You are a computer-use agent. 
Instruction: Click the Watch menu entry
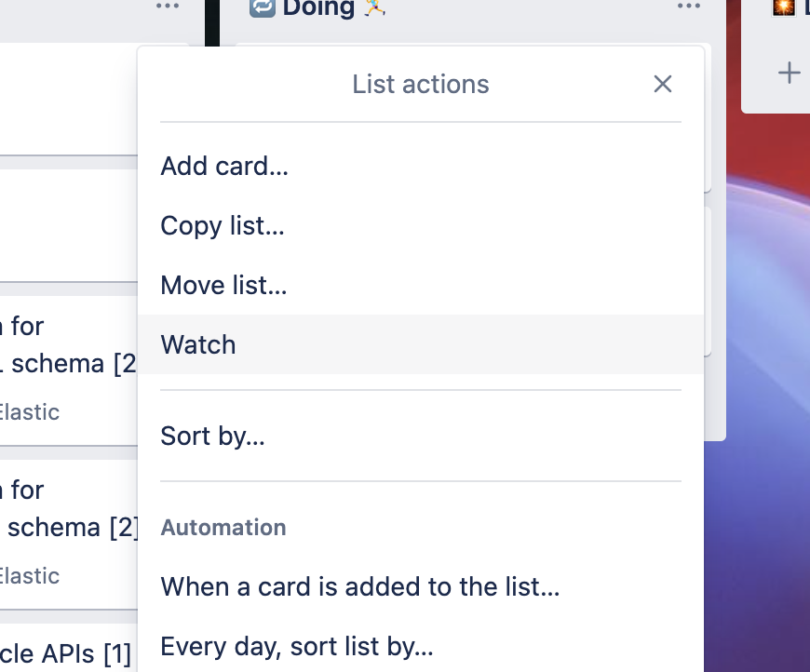point(197,344)
